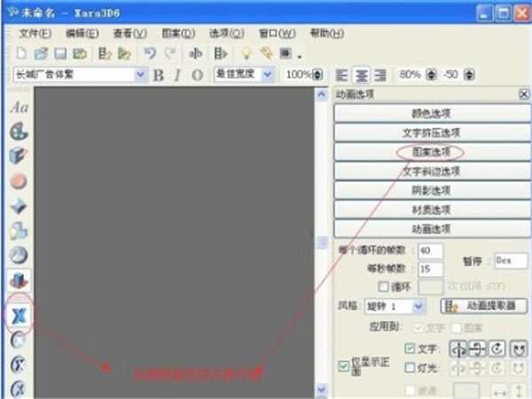This screenshot has height=399, width=532.
Task: Toggle Bold text style
Action: 159,75
